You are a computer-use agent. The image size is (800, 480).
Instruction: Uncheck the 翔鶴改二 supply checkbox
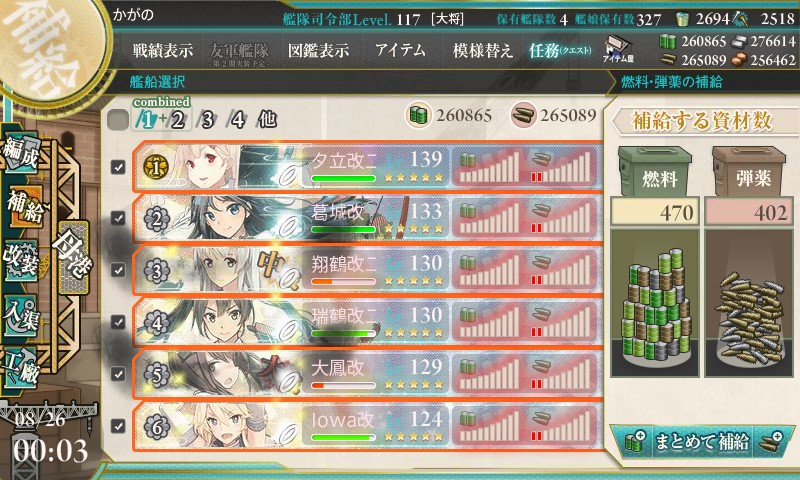(118, 270)
